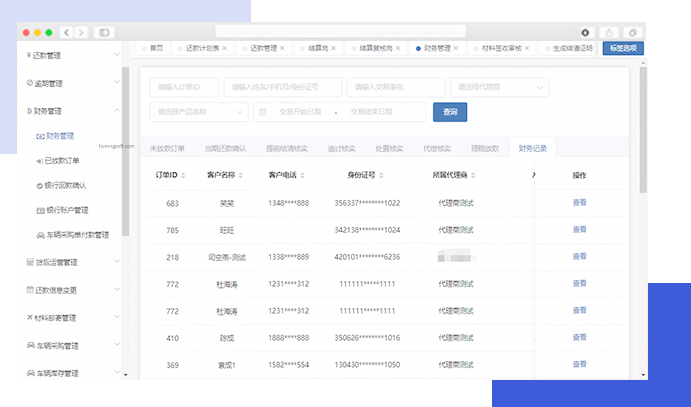Click 查看 link for order 683

[579, 202]
